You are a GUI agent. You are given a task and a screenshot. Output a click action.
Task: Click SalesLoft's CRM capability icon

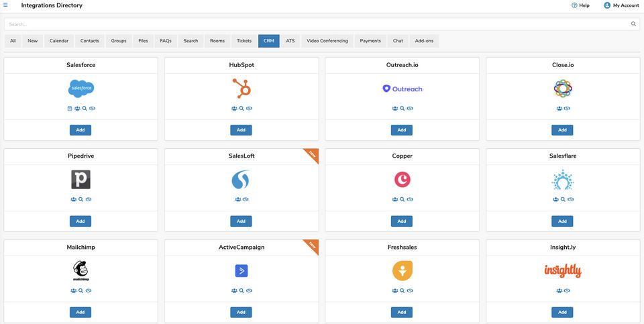246,199
